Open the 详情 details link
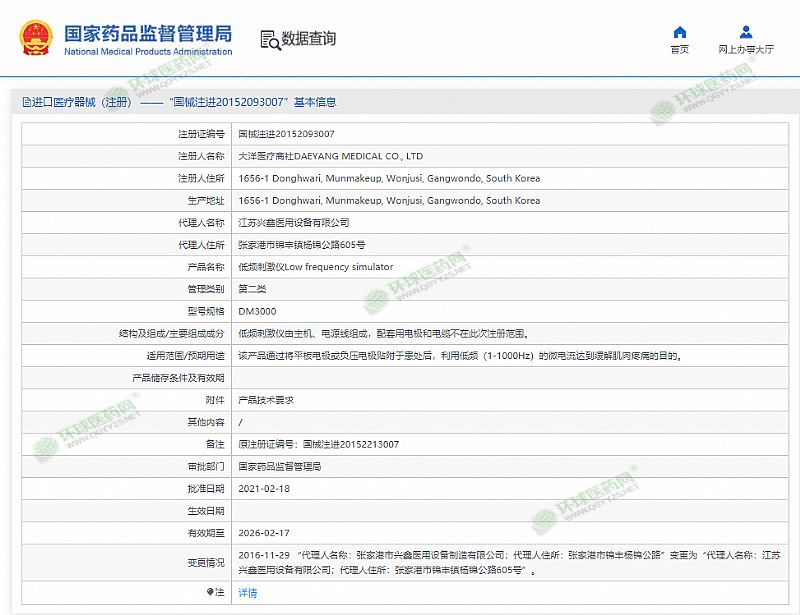The height and width of the screenshot is (615, 800). [x=247, y=593]
